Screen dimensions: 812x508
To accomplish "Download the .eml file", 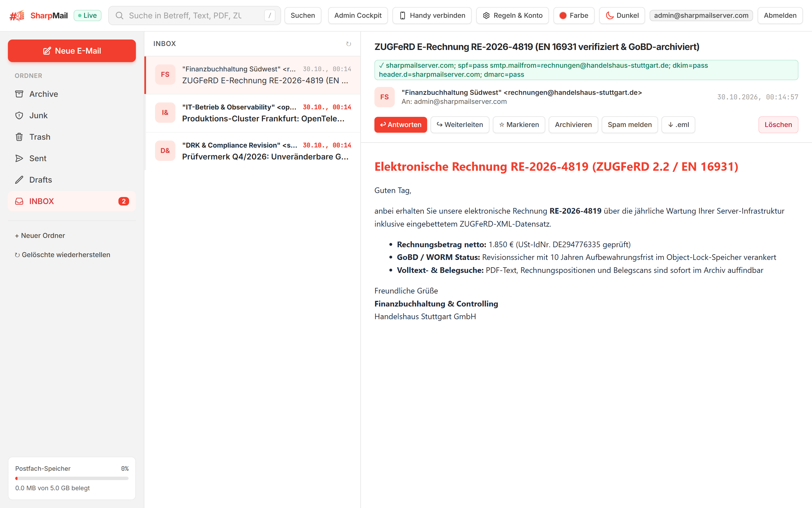I will point(678,125).
